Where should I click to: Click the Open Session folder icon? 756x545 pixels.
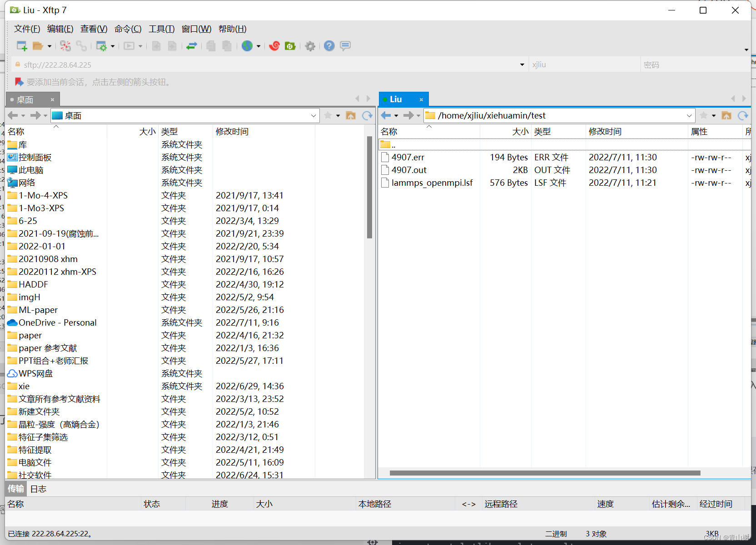[x=38, y=46]
